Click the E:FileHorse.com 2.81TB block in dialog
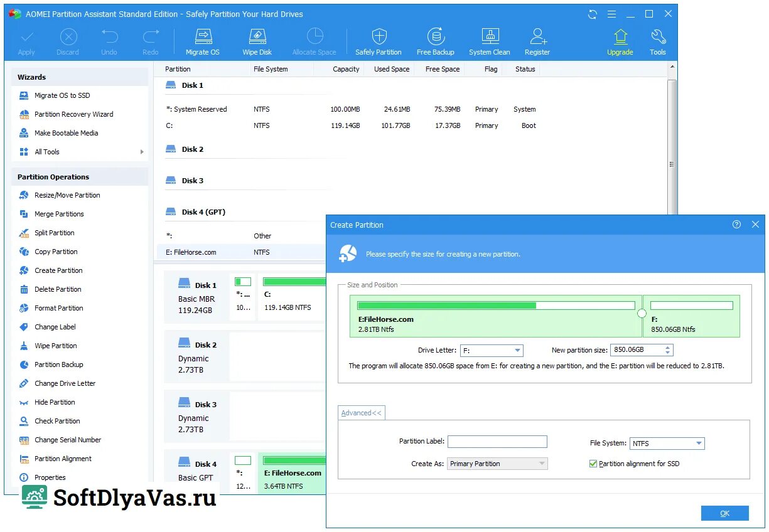The image size is (769, 532). 496,317
